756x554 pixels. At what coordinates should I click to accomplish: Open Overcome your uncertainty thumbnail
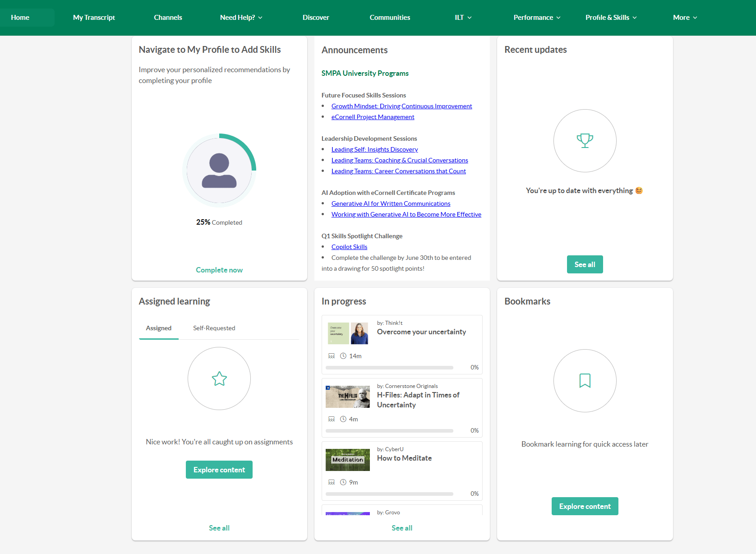click(x=348, y=333)
